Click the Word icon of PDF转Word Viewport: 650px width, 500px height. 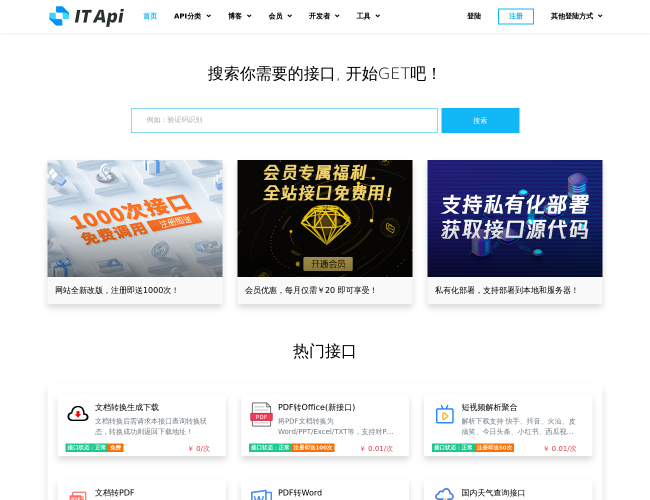tap(261, 495)
